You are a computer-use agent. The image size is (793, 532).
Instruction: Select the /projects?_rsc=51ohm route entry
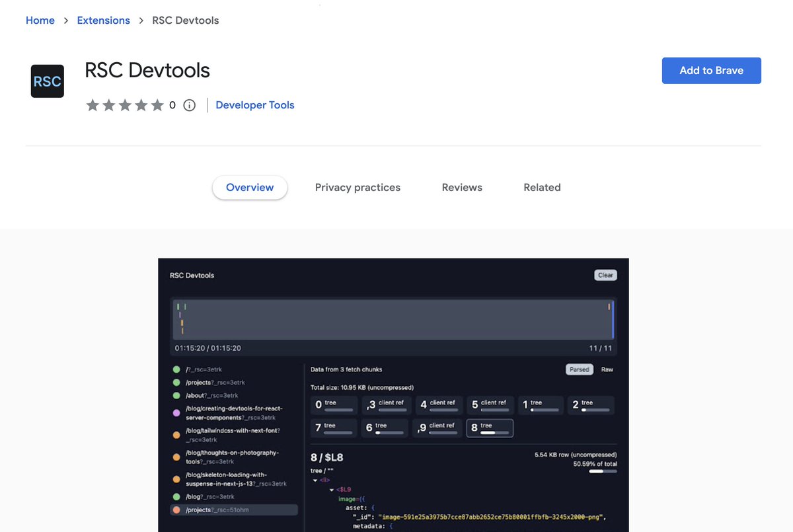point(233,509)
